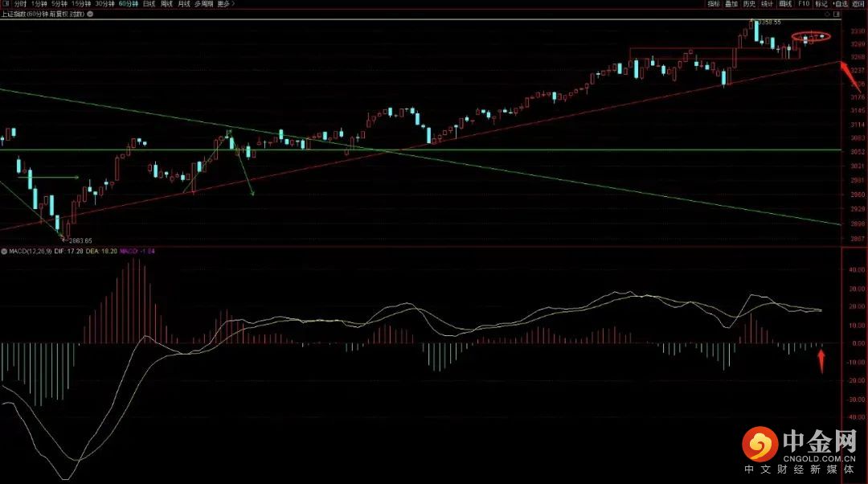
Task: Open the 多周期 multi-period view
Action: pyautogui.click(x=203, y=4)
